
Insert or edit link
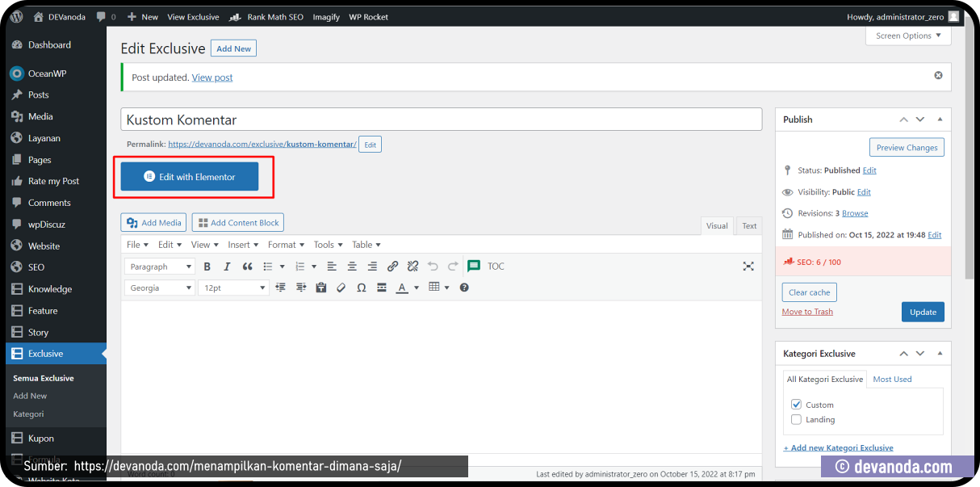point(392,267)
